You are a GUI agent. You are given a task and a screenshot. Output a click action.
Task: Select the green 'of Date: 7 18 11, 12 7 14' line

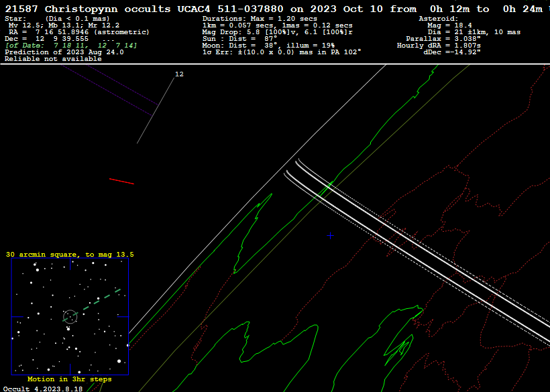(x=71, y=46)
